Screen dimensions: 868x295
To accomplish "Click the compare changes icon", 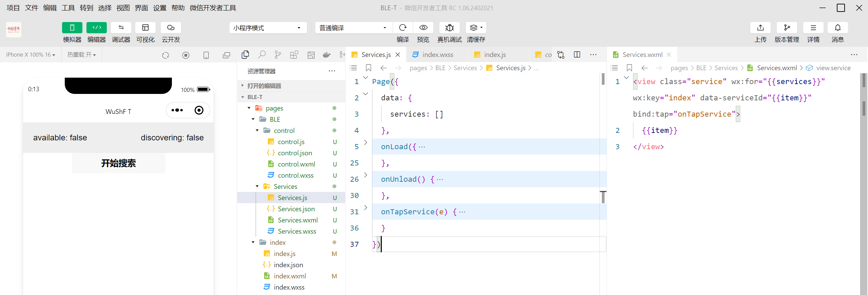I will [561, 55].
